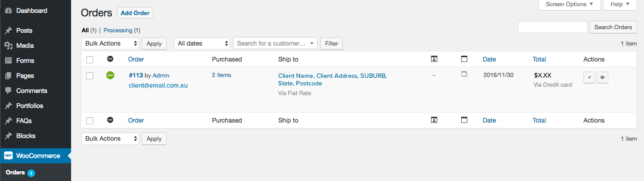
Task: Open order #113 link
Action: click(136, 75)
